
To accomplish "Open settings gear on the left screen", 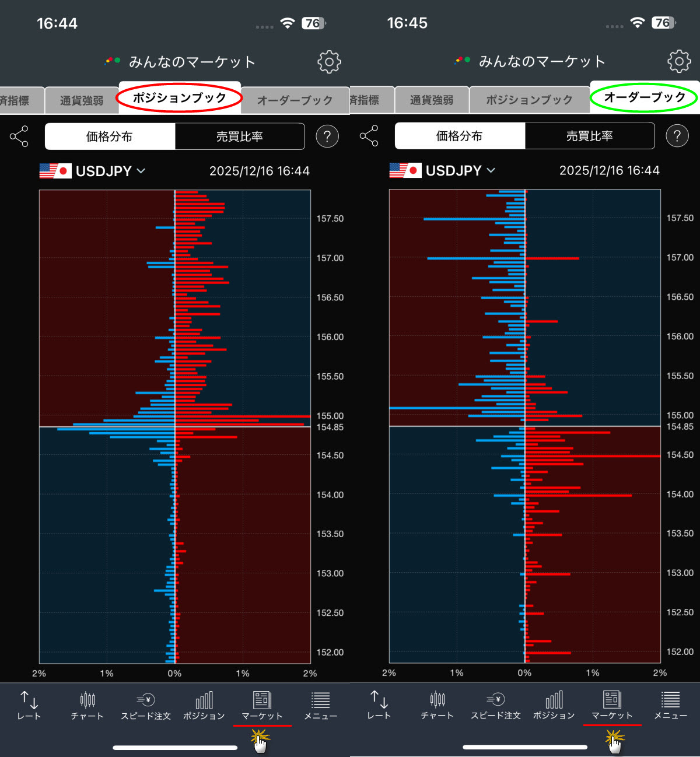I will coord(329,62).
